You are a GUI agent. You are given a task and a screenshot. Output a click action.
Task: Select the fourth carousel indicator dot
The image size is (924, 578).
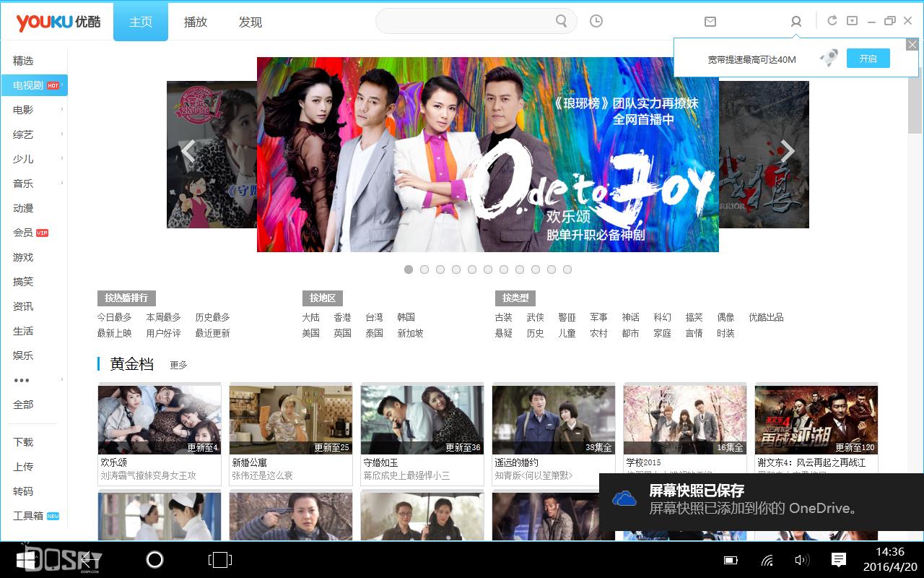point(456,269)
